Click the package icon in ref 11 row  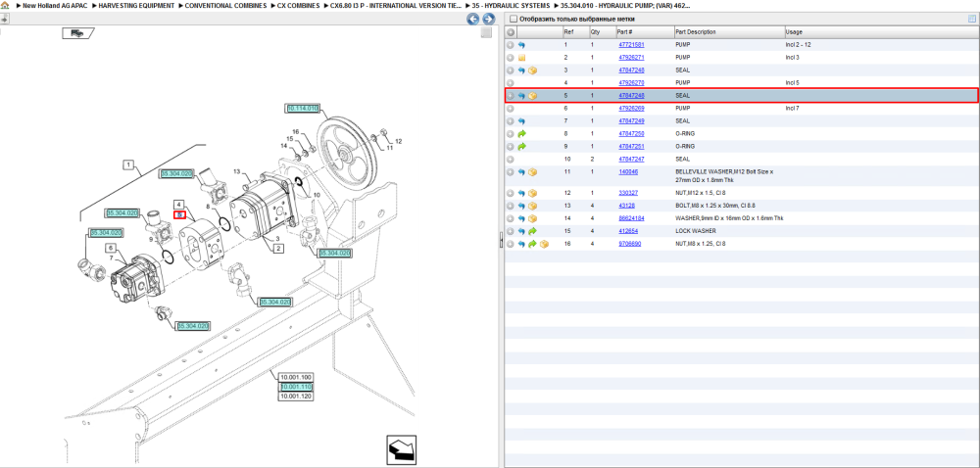coord(532,172)
